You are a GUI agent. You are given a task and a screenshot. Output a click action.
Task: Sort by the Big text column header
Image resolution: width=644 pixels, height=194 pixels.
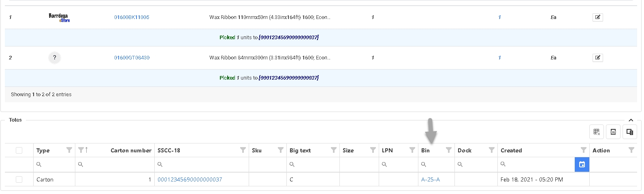coord(300,150)
